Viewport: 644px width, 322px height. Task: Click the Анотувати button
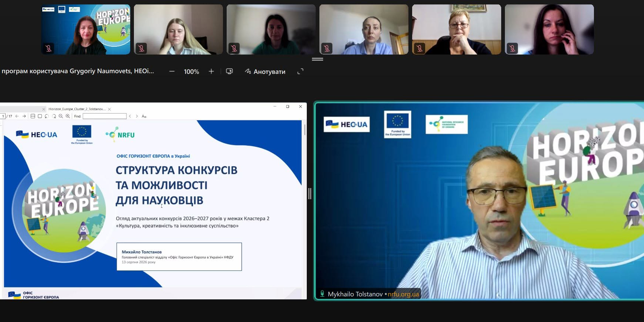(x=265, y=72)
